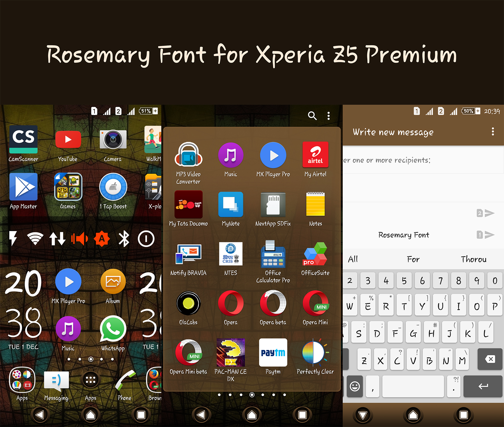The image size is (504, 427).
Task: Tap the backspace key
Action: 490,359
